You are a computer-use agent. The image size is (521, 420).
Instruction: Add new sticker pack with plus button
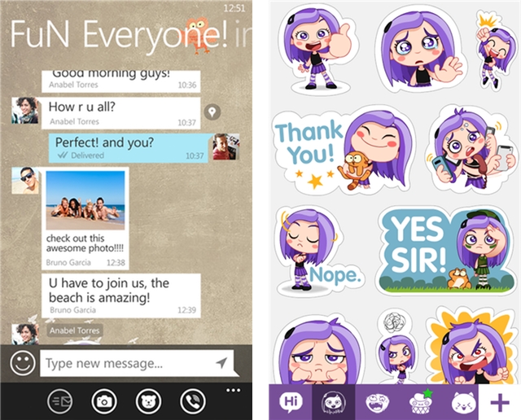click(499, 402)
